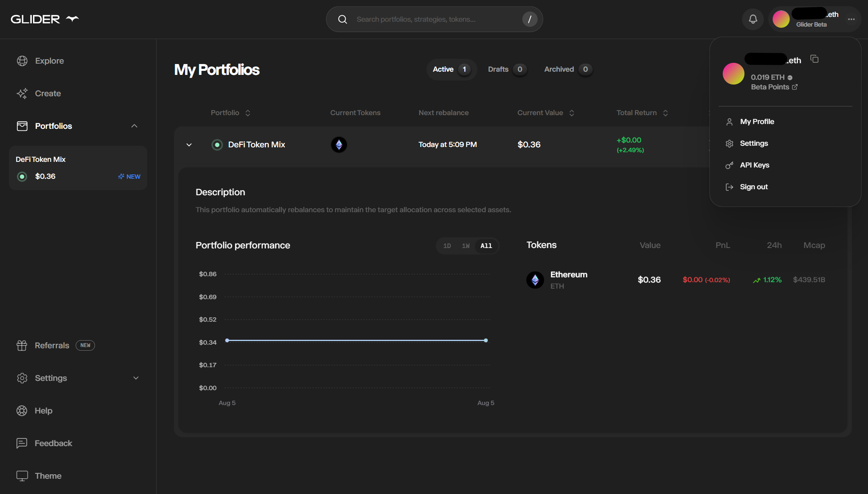This screenshot has height=494, width=868.
Task: Expand the sidebar Settings chevron
Action: point(136,378)
